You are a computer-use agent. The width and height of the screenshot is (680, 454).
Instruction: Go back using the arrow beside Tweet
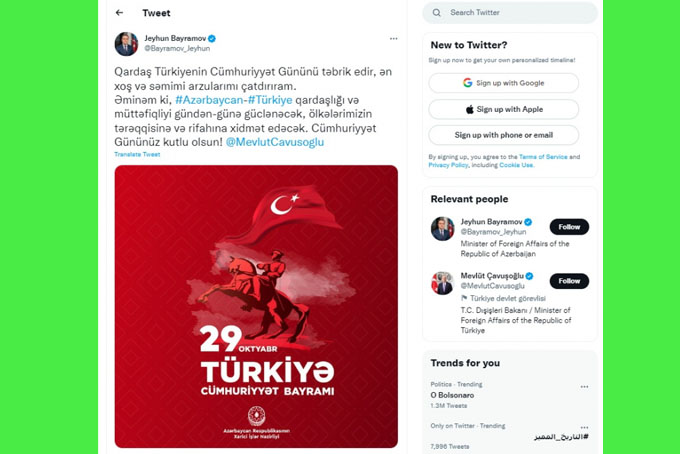click(119, 13)
